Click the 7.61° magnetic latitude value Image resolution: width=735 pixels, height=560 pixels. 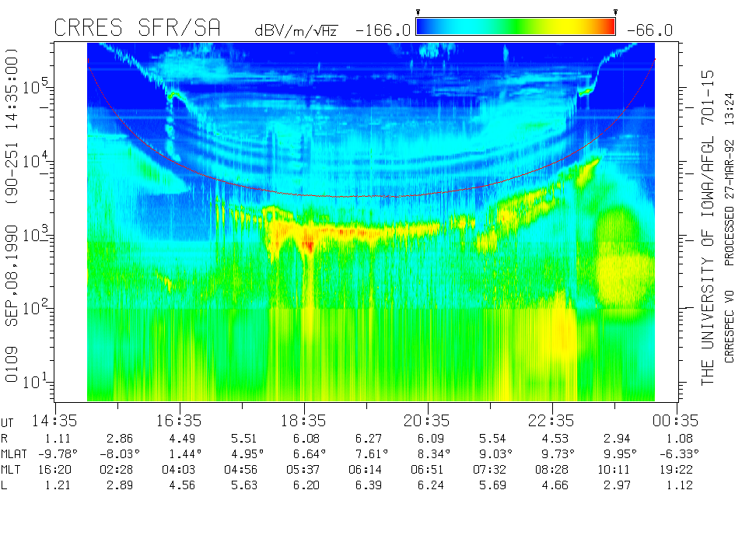coord(366,453)
